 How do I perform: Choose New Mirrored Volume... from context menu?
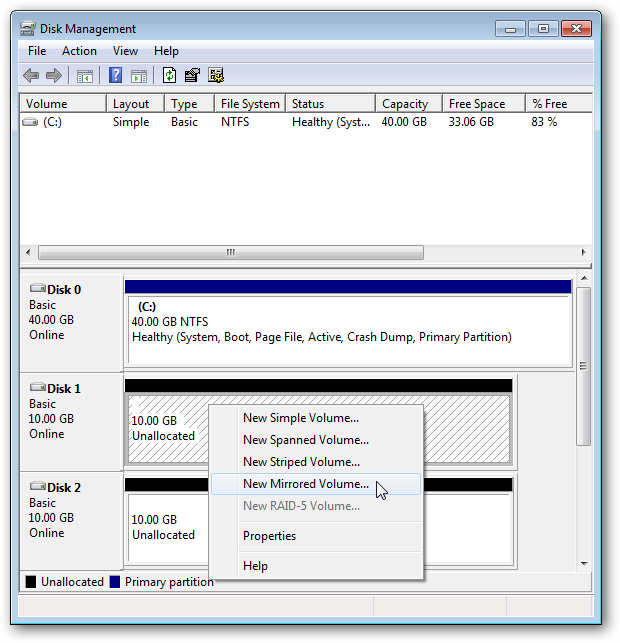click(316, 484)
